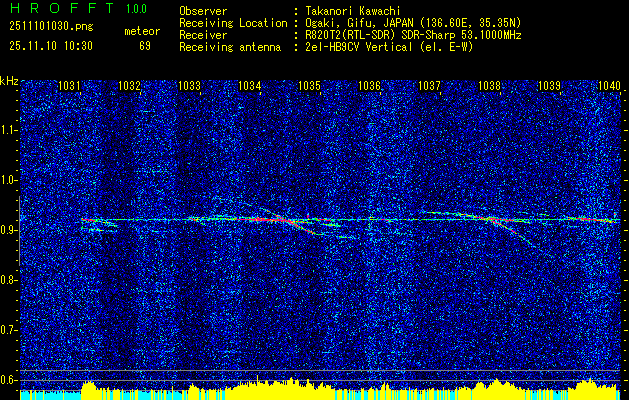This screenshot has height=400, width=629.
Task: Click the 1036 time marker
Action: tap(369, 85)
